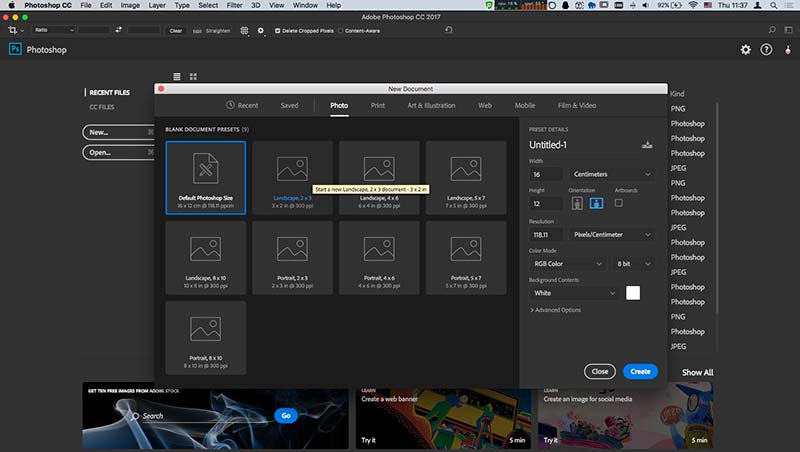Open the search magnifier in options bar
Viewport: 800px width, 452px height.
[772, 30]
